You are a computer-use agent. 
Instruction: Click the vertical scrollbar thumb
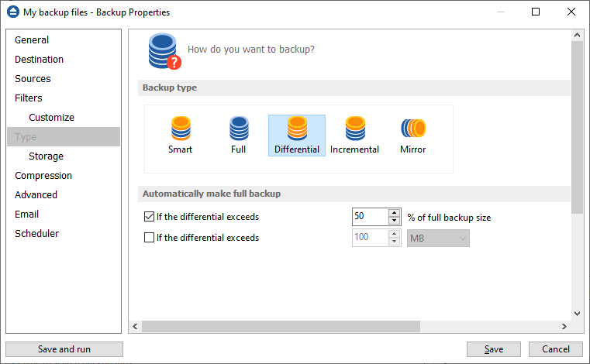tap(577, 128)
